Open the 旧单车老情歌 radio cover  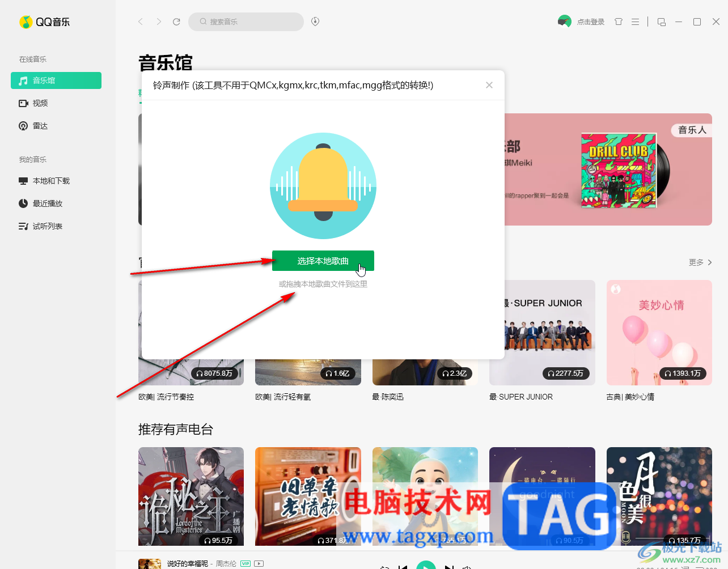click(x=308, y=496)
